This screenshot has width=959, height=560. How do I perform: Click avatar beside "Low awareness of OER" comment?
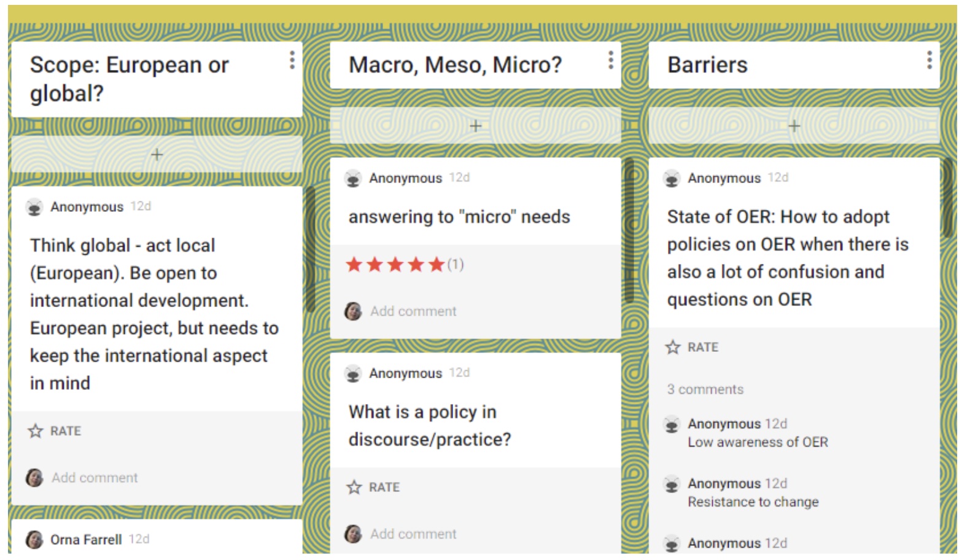coord(672,424)
